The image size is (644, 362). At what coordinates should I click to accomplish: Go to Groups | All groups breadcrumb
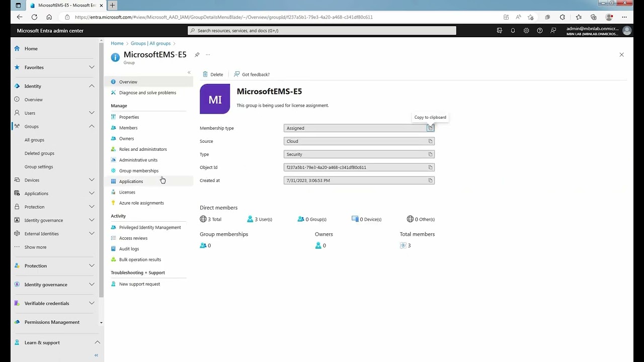click(150, 44)
